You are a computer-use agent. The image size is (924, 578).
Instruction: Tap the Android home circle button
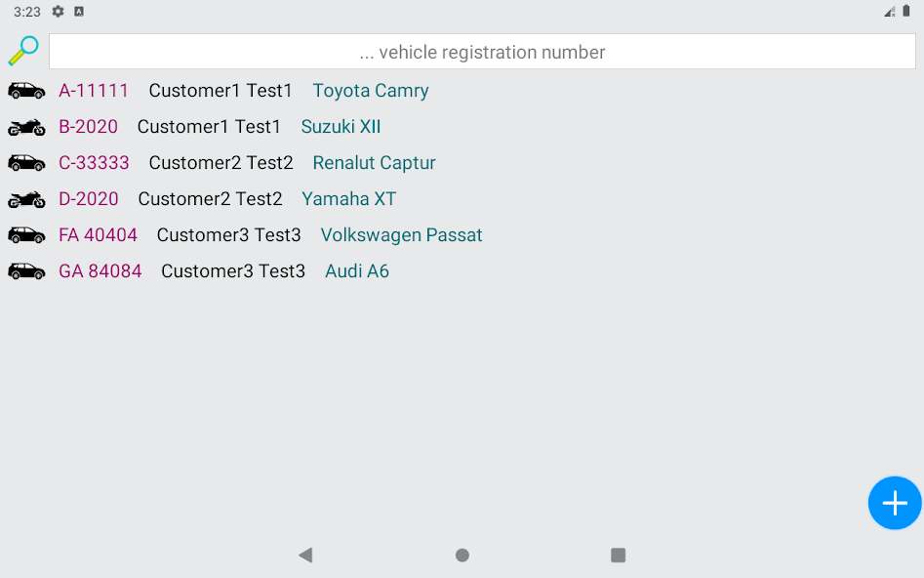(x=462, y=555)
